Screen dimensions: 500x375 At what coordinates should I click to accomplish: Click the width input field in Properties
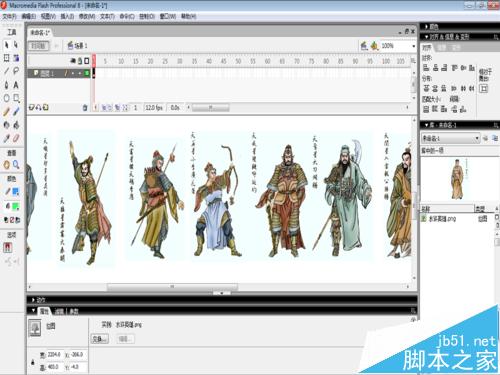pos(54,354)
